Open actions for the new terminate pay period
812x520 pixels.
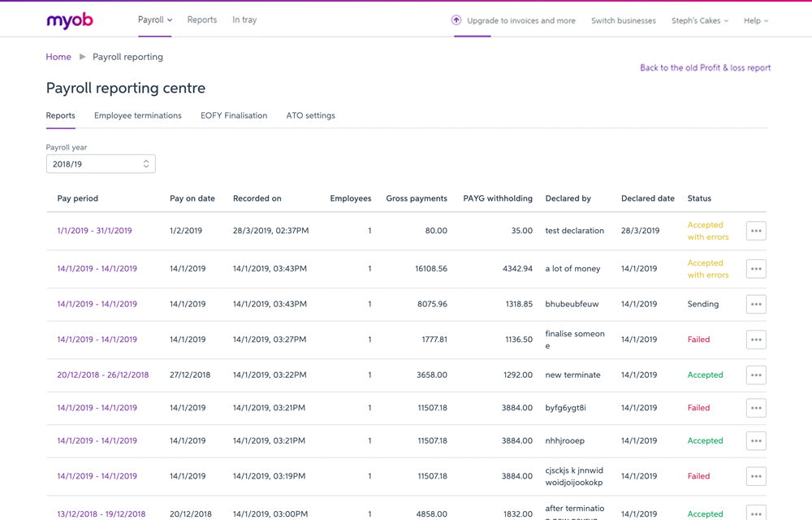pyautogui.click(x=756, y=375)
